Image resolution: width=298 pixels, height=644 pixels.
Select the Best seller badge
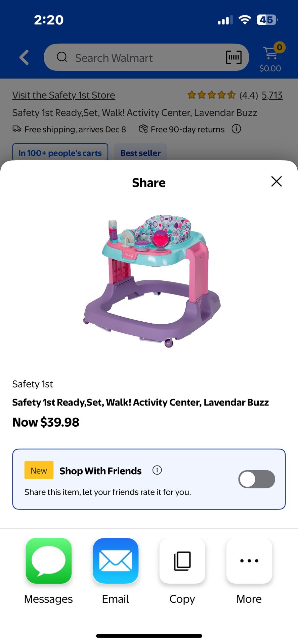[140, 153]
